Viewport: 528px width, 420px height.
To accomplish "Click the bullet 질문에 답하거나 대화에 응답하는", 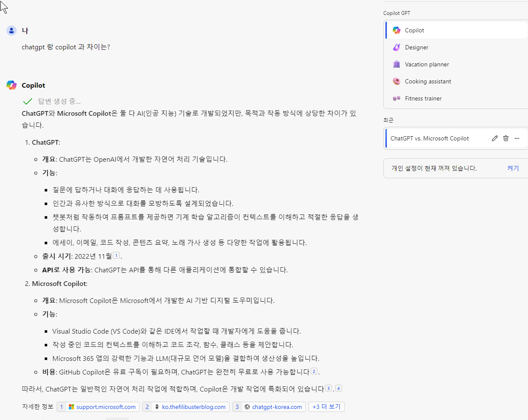I will (126, 190).
